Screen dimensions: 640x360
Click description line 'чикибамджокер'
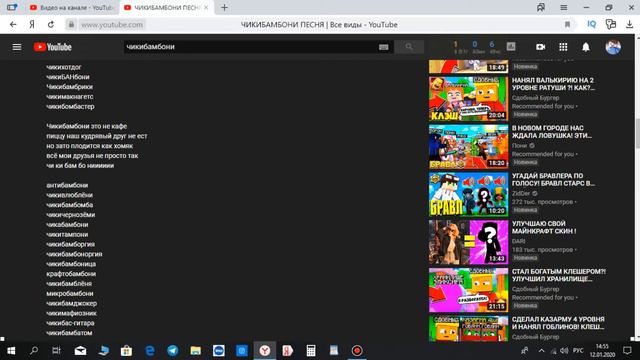tap(71, 303)
